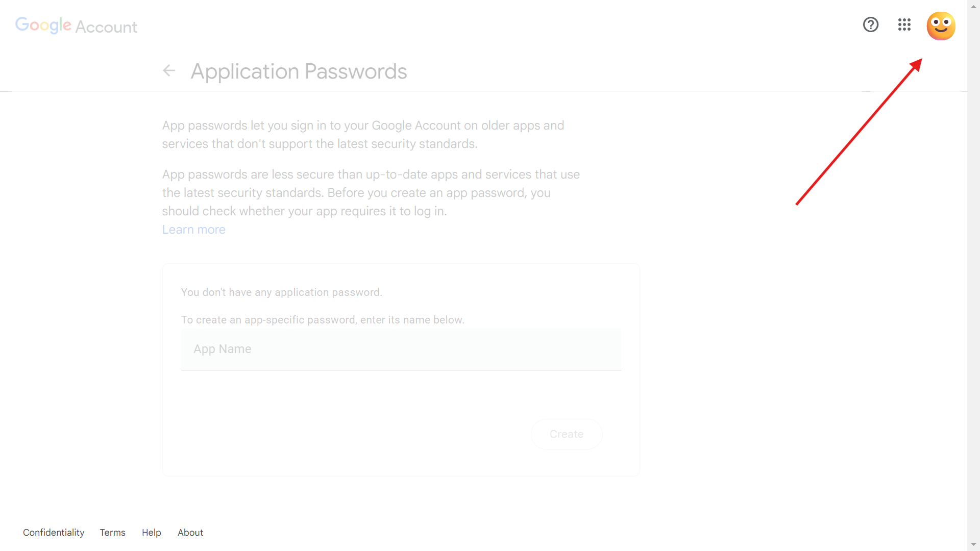Image resolution: width=980 pixels, height=551 pixels.
Task: Open Help from the footer links
Action: click(x=151, y=532)
